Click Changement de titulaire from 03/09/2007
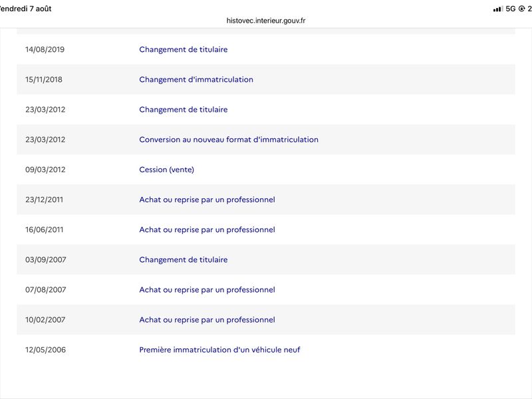This screenshot has width=532, height=399. (x=184, y=259)
